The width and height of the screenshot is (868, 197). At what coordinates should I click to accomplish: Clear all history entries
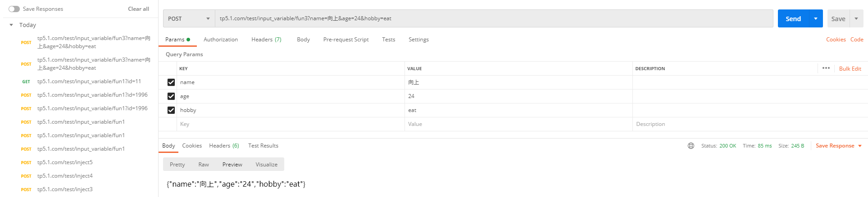[x=138, y=9]
